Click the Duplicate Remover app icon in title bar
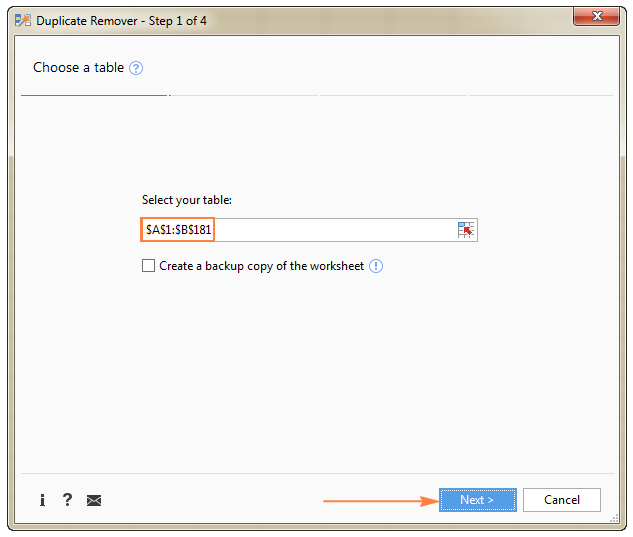This screenshot has width=633, height=537. 22,20
